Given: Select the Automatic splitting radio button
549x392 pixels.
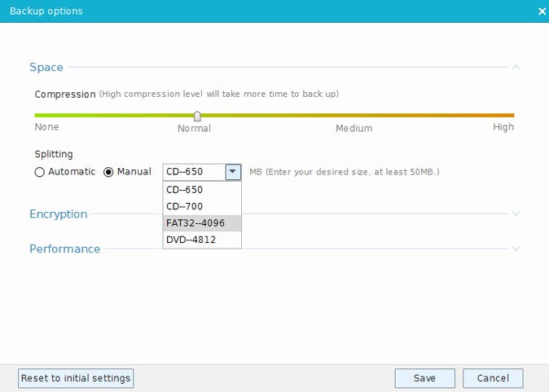Looking at the screenshot, I should pos(40,172).
